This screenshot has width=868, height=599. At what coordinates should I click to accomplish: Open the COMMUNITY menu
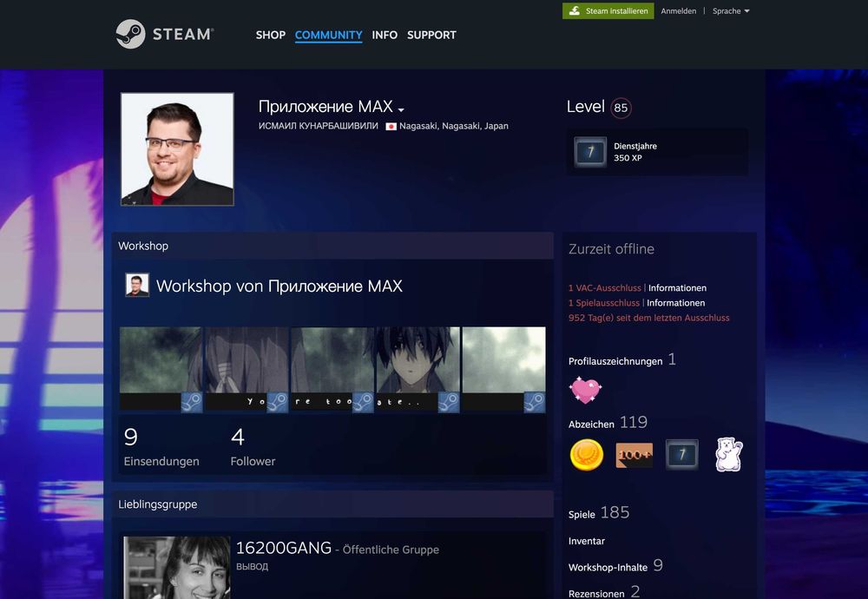click(x=328, y=35)
